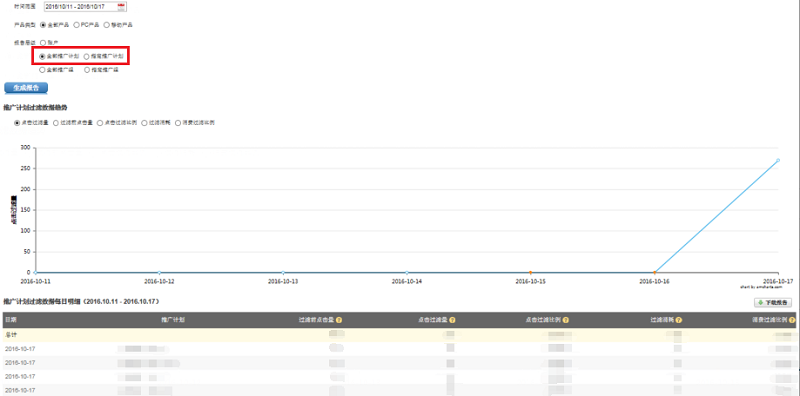Select PC产品 product type radio
Image resolution: width=800 pixels, height=396 pixels.
tap(77, 24)
